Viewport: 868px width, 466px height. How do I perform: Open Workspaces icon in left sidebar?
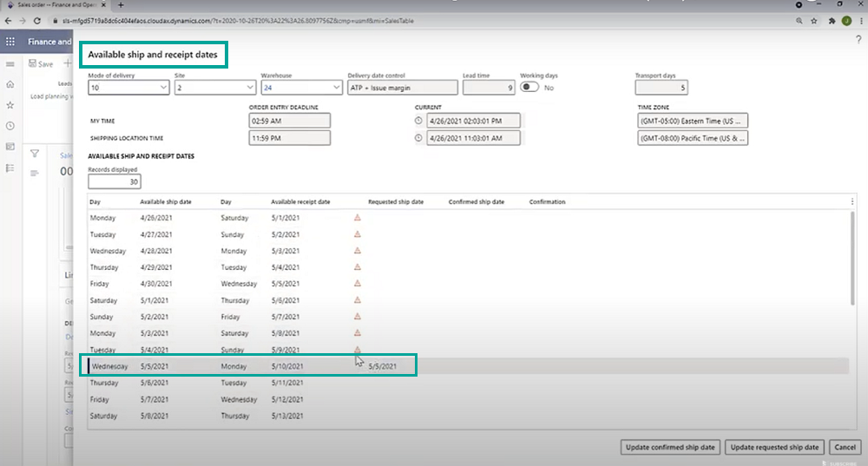click(x=10, y=147)
